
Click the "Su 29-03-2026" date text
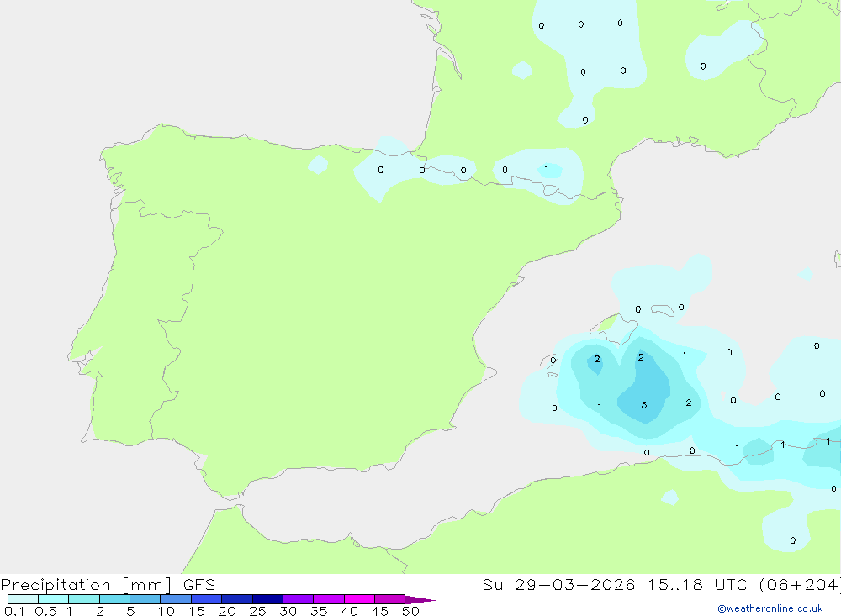pos(559,585)
